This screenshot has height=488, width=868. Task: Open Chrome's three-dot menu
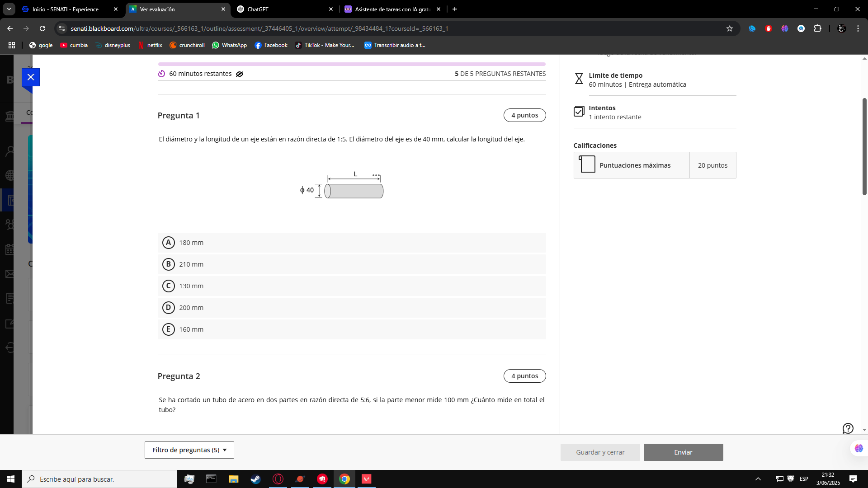pos(858,28)
